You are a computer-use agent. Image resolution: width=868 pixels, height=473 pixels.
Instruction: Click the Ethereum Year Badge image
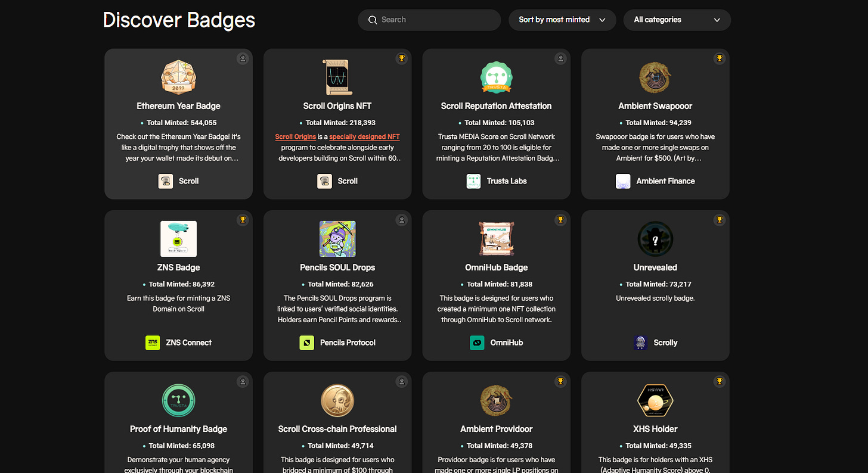(178, 77)
